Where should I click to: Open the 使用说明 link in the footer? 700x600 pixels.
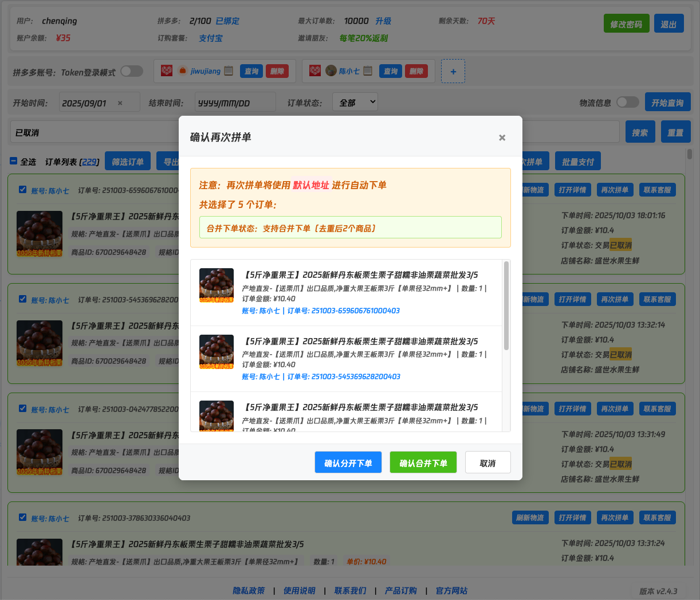coord(299,590)
